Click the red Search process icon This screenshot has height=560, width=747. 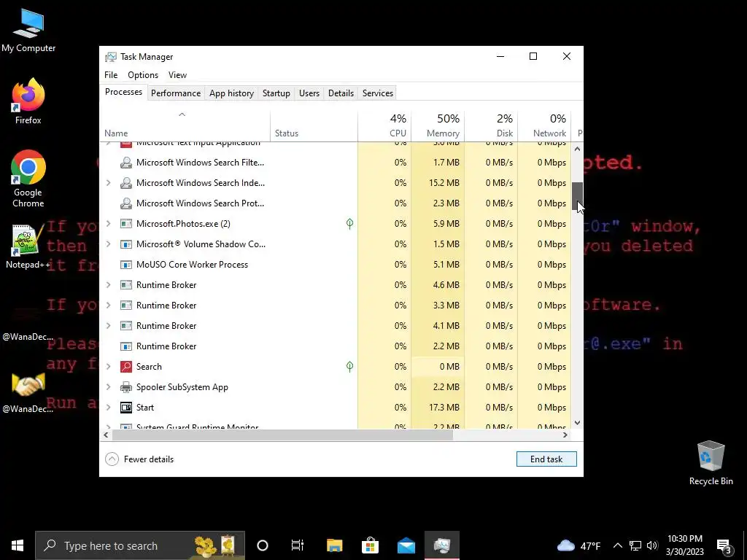(125, 367)
